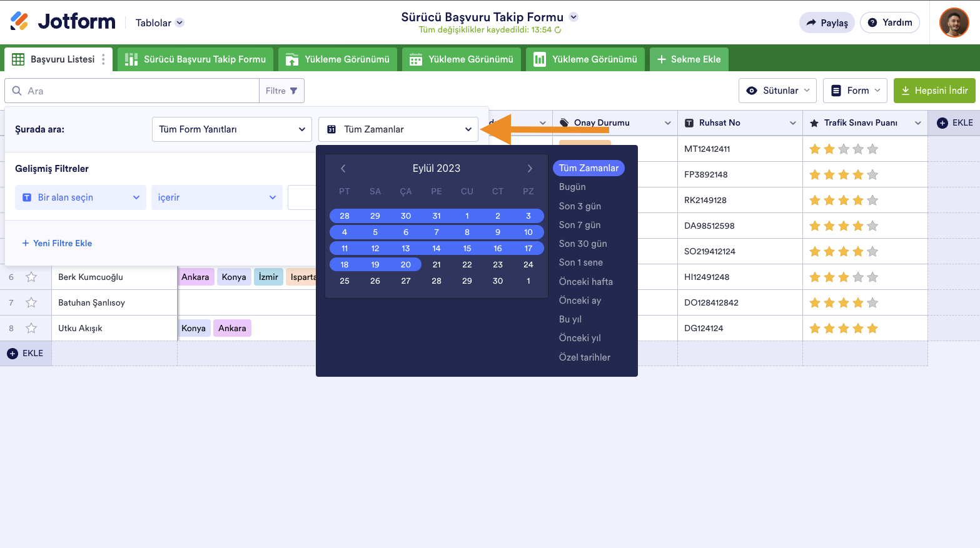Open Bir alan seçin field selector
This screenshot has height=548, width=980.
pos(81,197)
